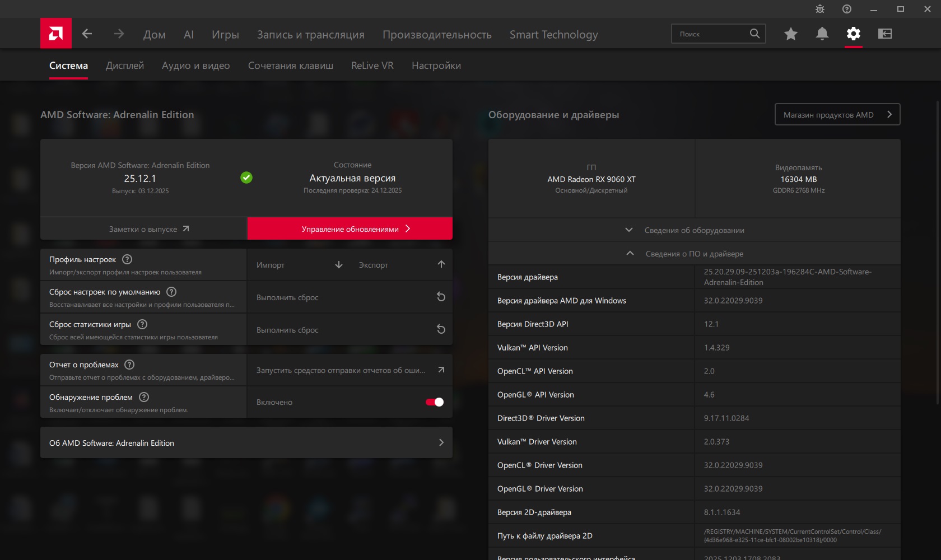This screenshot has height=560, width=941.
Task: Click Выполнить сброс for game statistics
Action: coord(350,329)
